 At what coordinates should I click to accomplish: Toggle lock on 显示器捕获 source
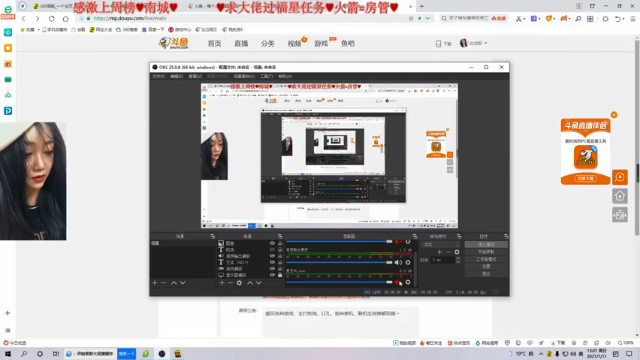[x=280, y=275]
